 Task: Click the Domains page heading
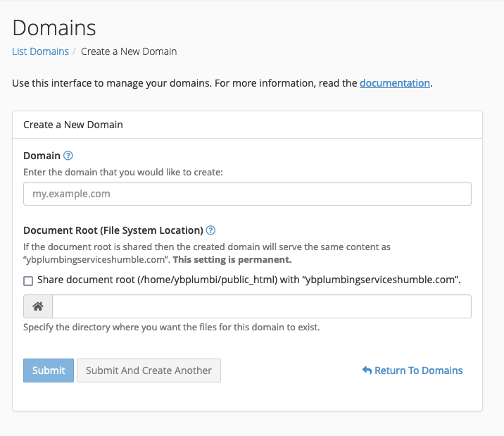(x=54, y=27)
